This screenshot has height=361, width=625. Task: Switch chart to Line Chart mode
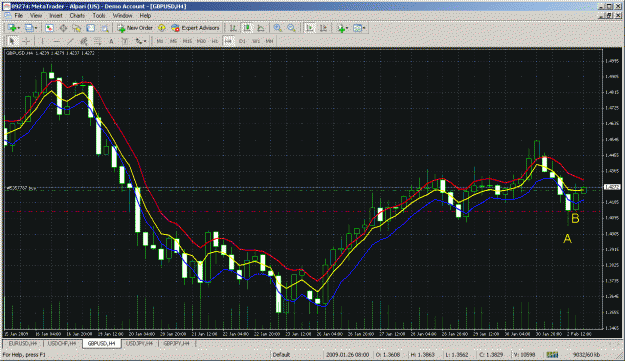coord(261,28)
